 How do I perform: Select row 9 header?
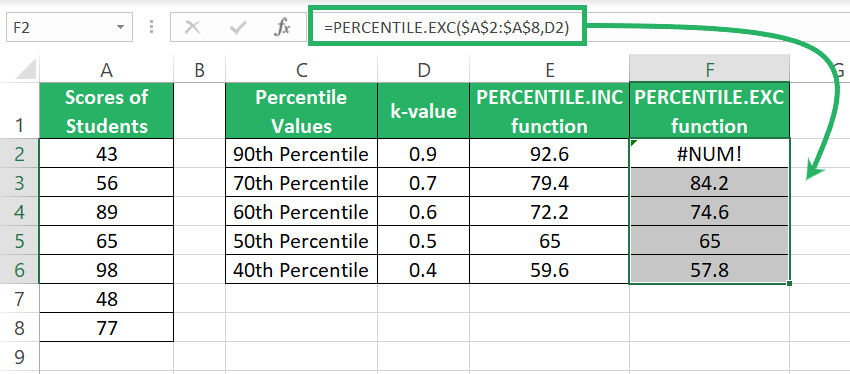click(20, 357)
